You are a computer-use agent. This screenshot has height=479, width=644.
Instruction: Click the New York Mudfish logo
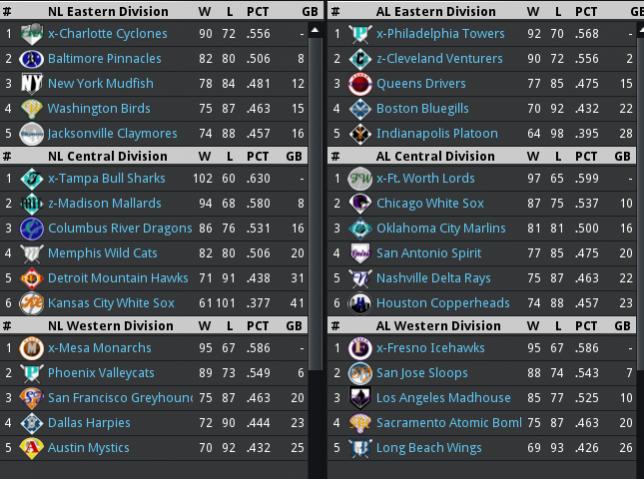(31, 84)
